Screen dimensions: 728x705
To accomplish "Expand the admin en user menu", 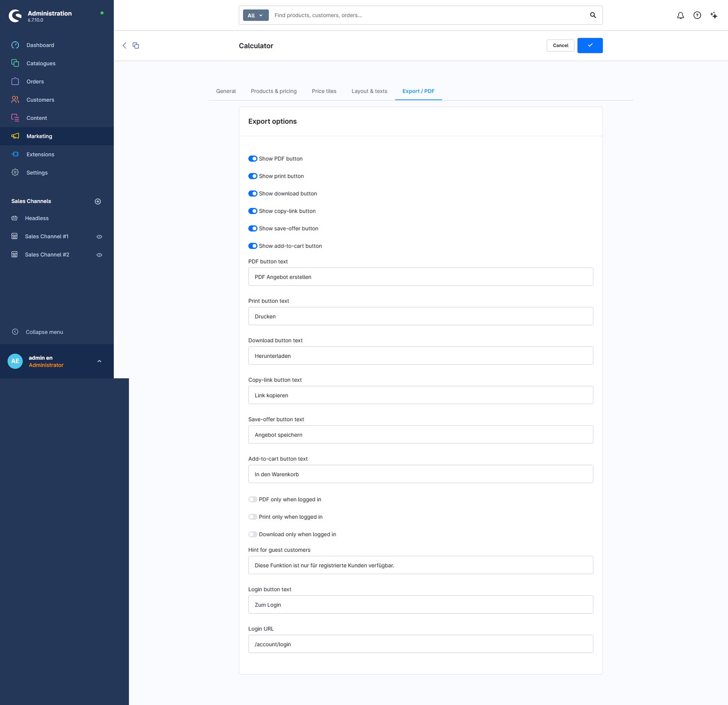I will (x=99, y=361).
